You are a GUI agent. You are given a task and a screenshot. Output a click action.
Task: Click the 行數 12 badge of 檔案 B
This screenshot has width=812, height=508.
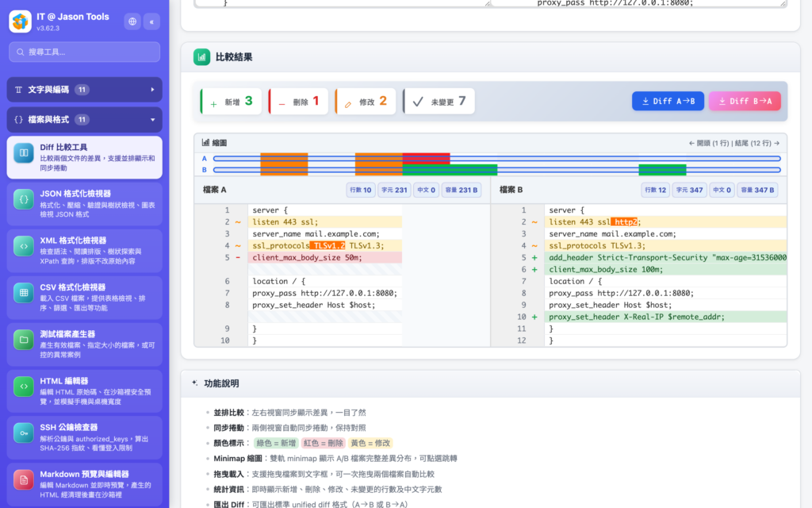pyautogui.click(x=655, y=190)
